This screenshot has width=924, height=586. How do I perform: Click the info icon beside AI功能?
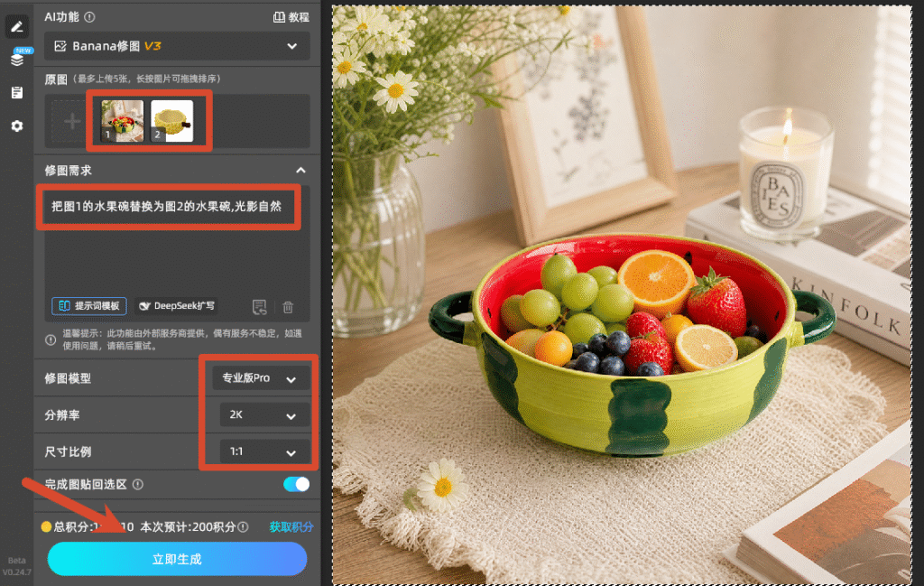click(x=89, y=17)
